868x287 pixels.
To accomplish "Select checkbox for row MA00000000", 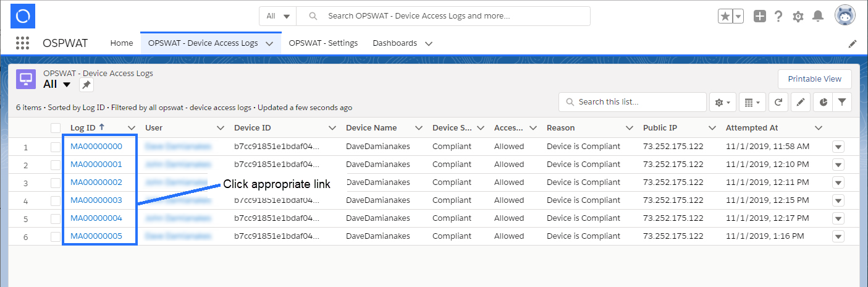I will coord(56,147).
